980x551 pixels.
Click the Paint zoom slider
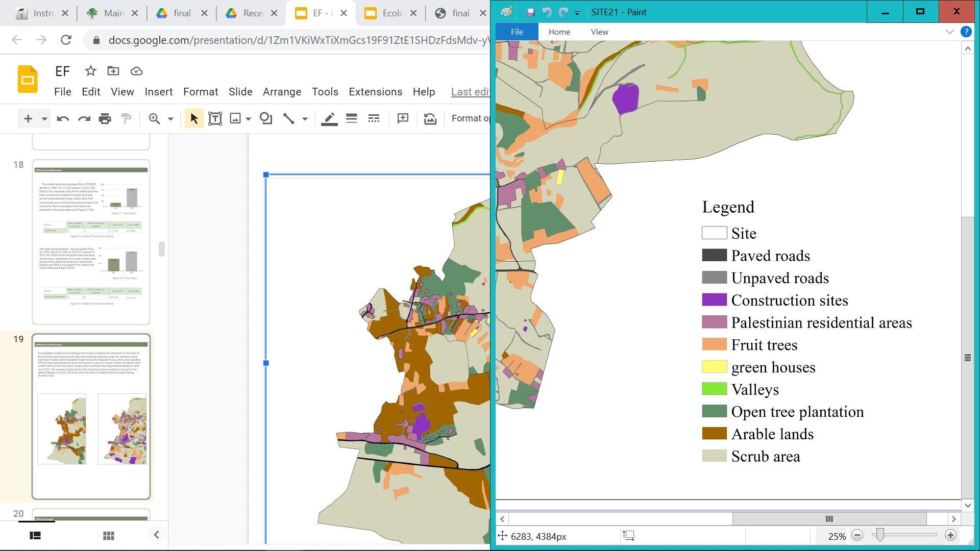[879, 535]
